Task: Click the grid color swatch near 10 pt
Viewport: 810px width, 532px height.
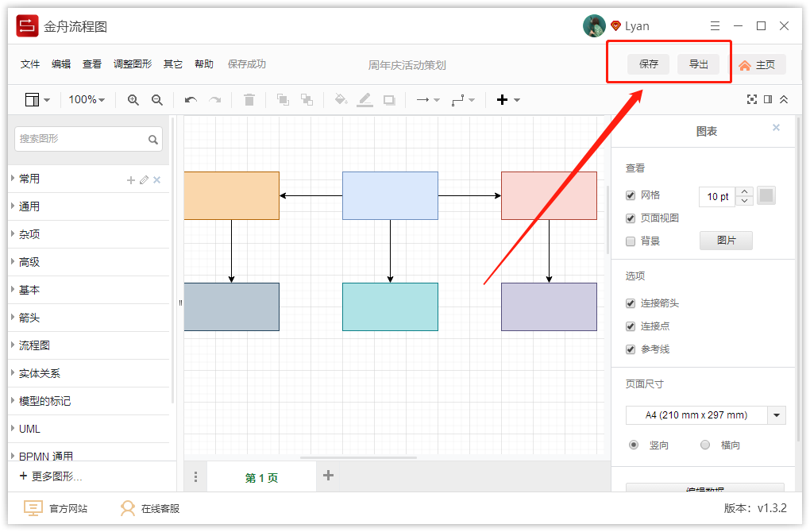Action: 766,195
